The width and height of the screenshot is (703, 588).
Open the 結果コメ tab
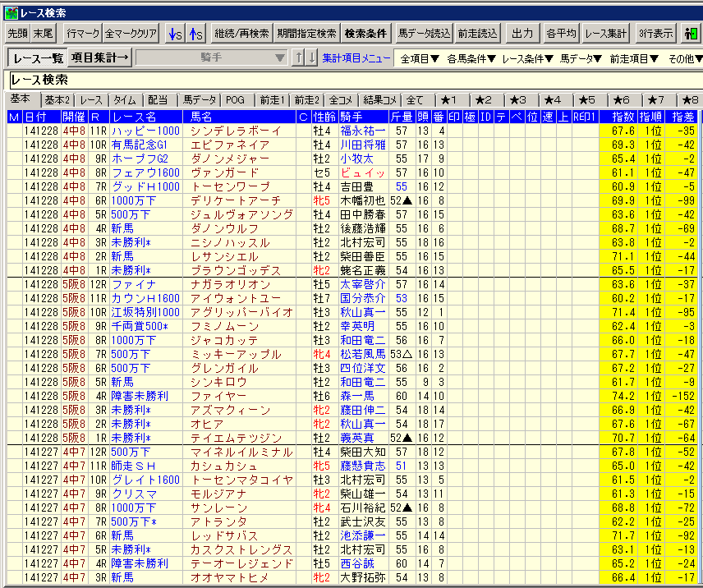click(379, 100)
